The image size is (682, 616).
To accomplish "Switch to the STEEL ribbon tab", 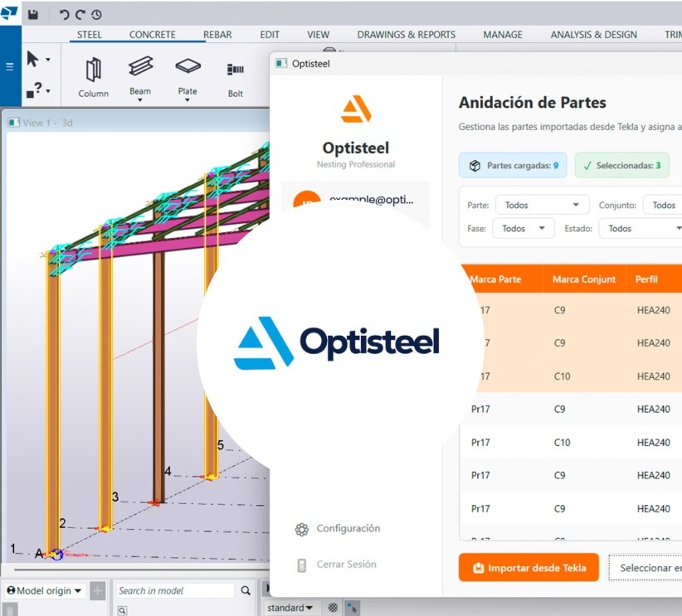I will 89,35.
